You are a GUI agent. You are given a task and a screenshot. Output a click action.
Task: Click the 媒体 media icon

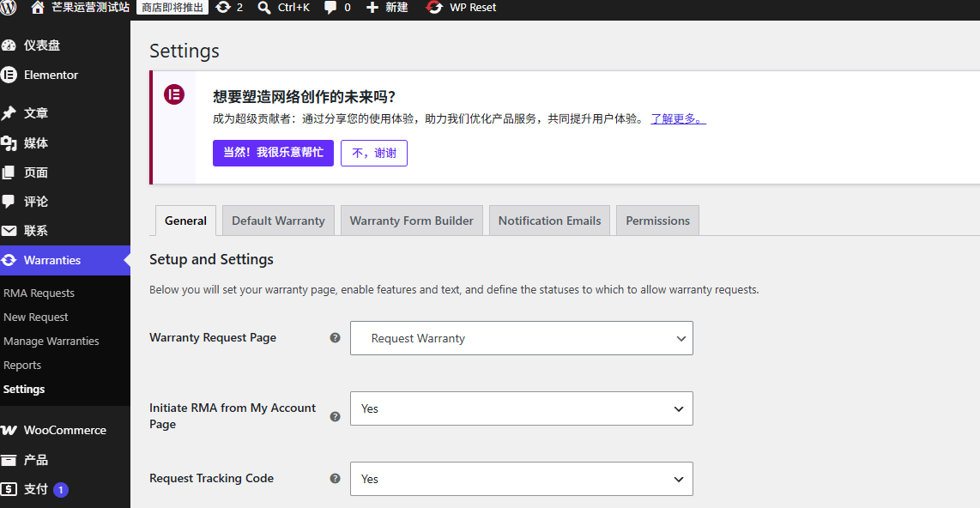tap(9, 143)
